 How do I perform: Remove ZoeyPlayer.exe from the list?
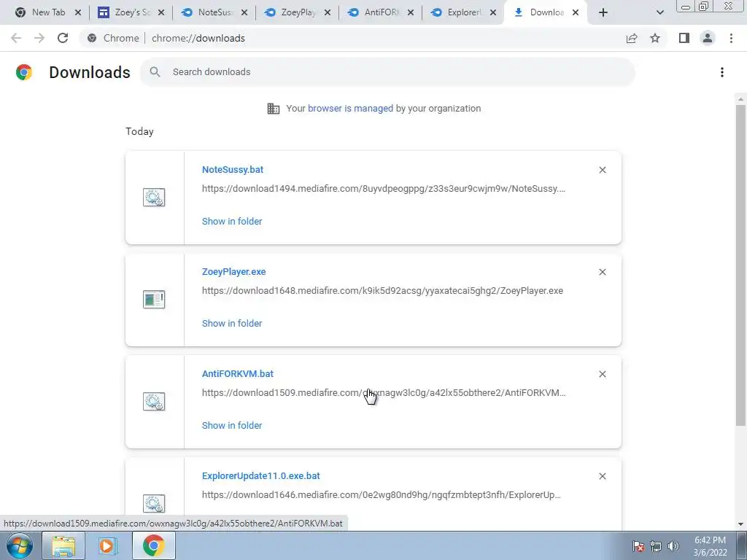[602, 272]
